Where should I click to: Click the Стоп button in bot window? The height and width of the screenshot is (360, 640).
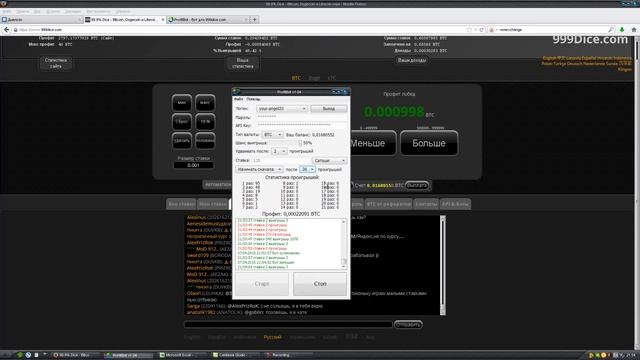pyautogui.click(x=320, y=284)
